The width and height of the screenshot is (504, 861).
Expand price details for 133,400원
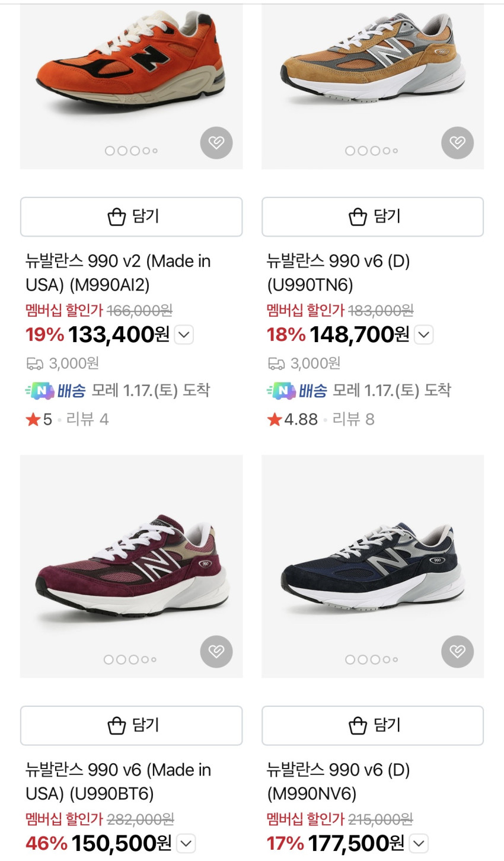184,335
